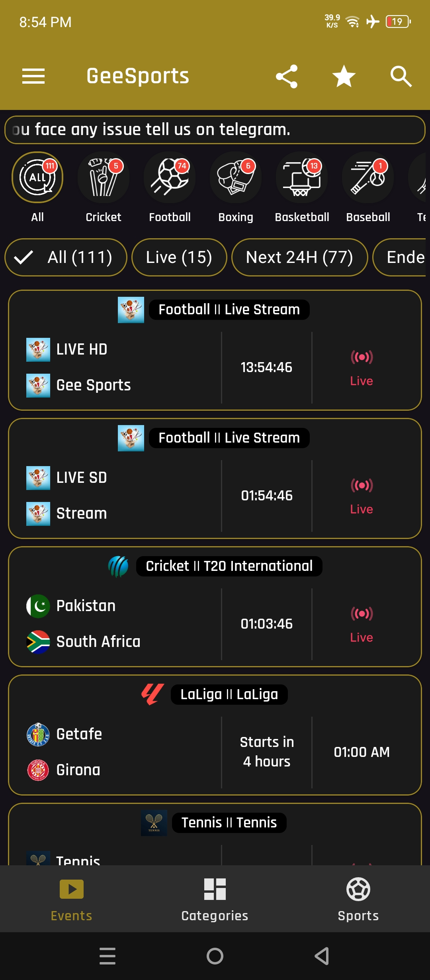Toggle the All (111) filter chip

66,257
